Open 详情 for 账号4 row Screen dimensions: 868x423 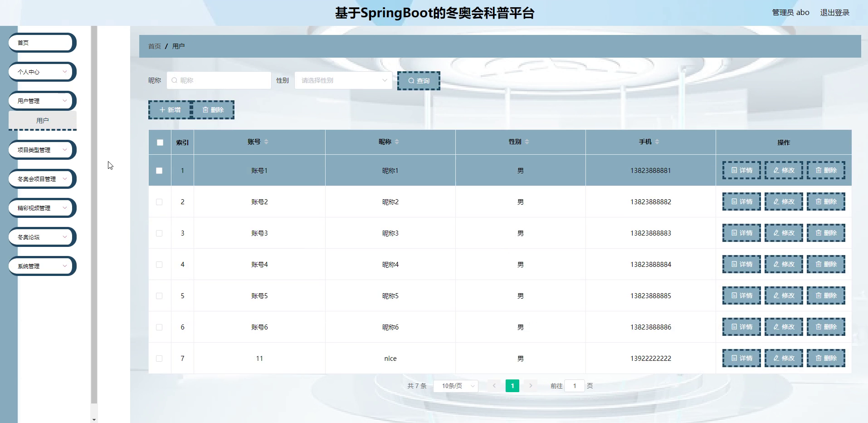coord(741,264)
